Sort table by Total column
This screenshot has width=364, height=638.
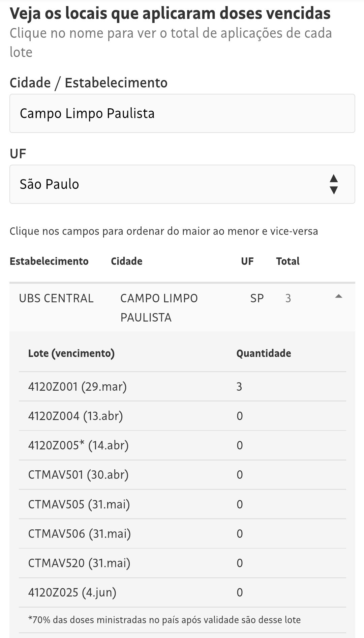tap(287, 261)
